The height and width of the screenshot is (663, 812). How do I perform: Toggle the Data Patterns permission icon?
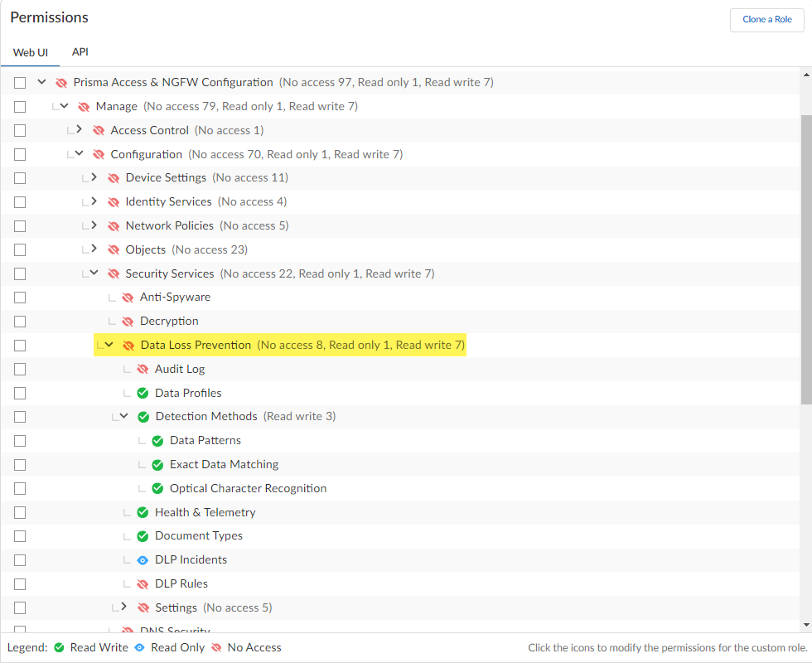tap(157, 441)
